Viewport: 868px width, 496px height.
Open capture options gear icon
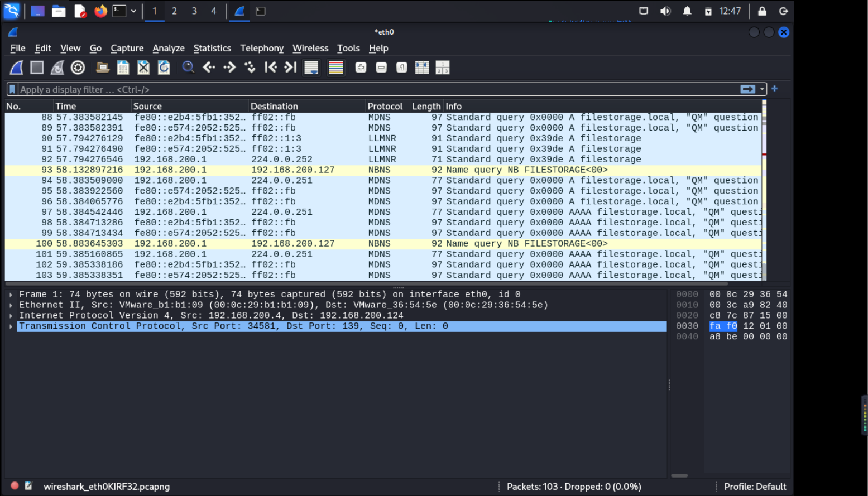(x=78, y=68)
